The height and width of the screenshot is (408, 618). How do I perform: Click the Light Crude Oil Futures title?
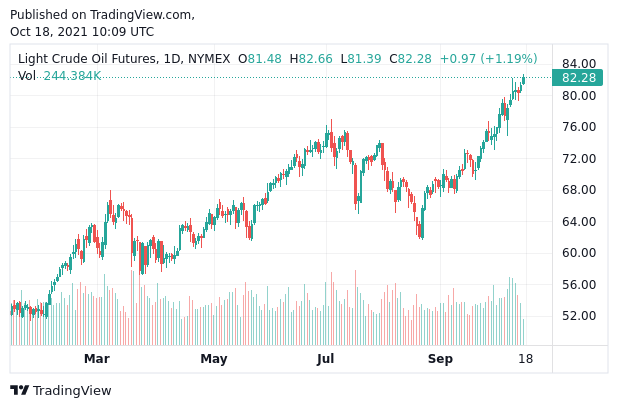click(124, 59)
